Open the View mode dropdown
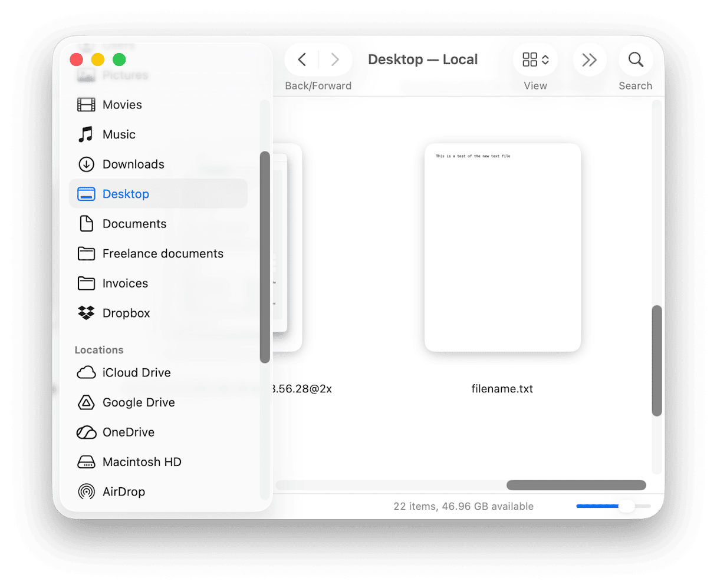The height and width of the screenshot is (588, 717). 535,60
